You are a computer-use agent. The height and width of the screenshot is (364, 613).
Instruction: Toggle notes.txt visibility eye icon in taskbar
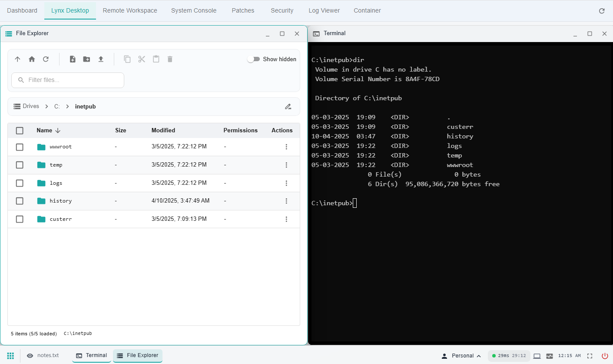30,356
